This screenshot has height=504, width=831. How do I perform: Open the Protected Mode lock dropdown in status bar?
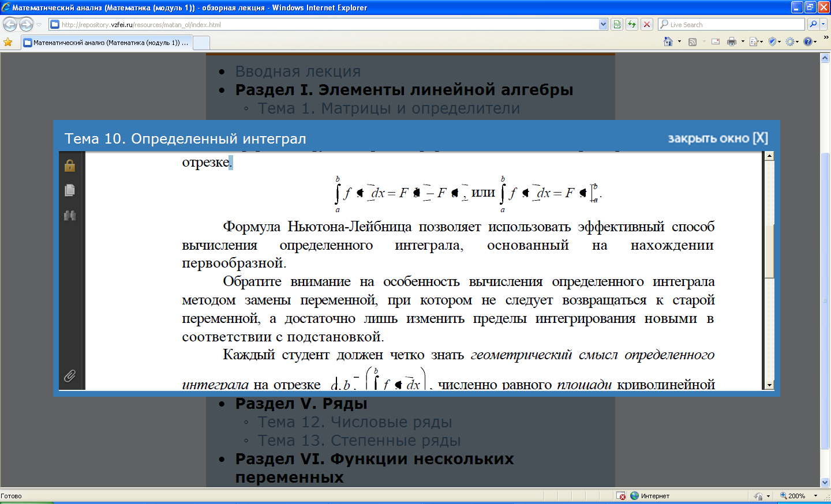tap(762, 496)
